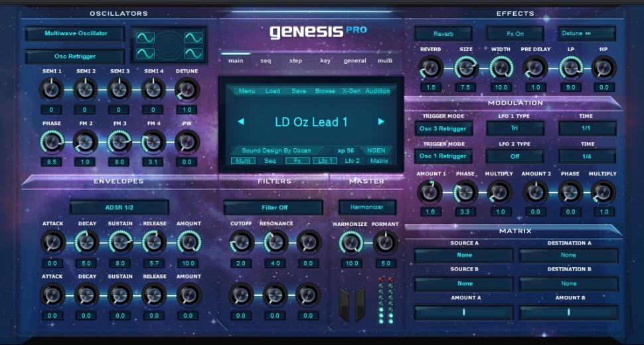Select the bottom-right oscillator sine waveform icon
The width and height of the screenshot is (644, 345).
193,53
